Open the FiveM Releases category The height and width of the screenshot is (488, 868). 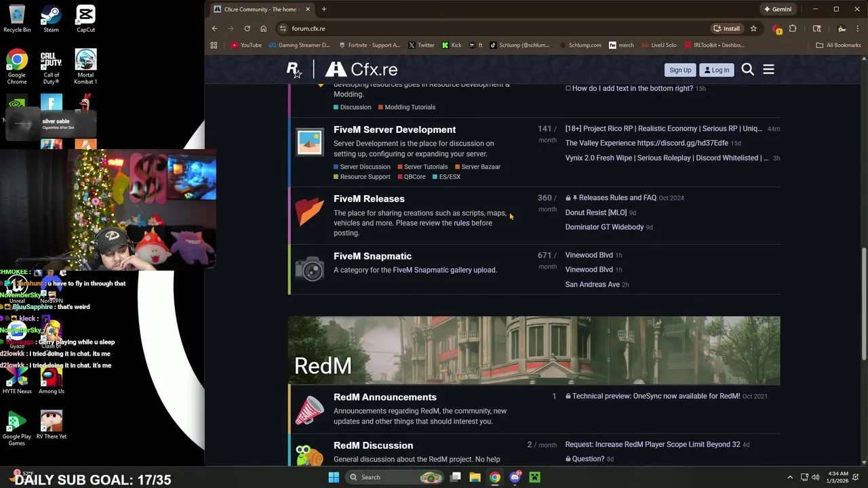369,199
